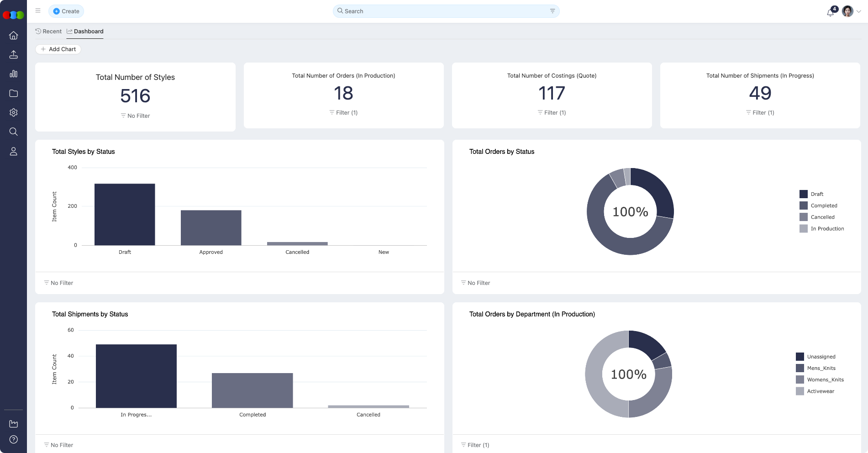Click the help question mark icon

[14, 439]
